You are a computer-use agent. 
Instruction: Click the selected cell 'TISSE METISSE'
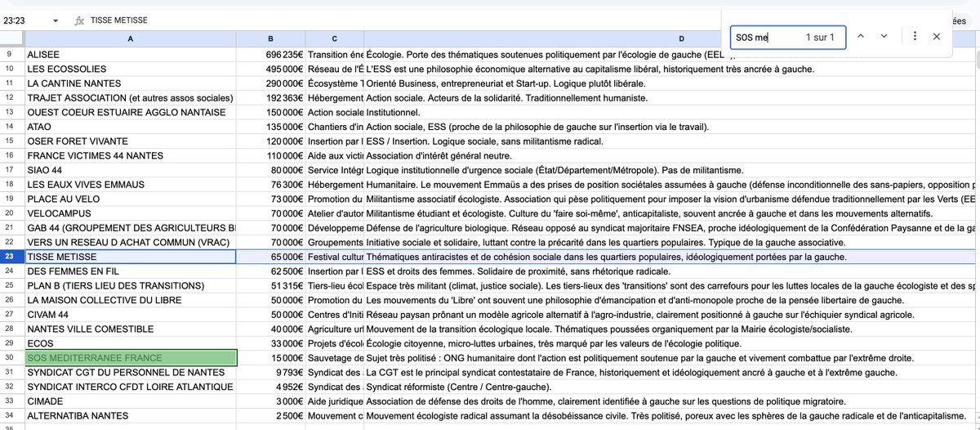click(131, 257)
